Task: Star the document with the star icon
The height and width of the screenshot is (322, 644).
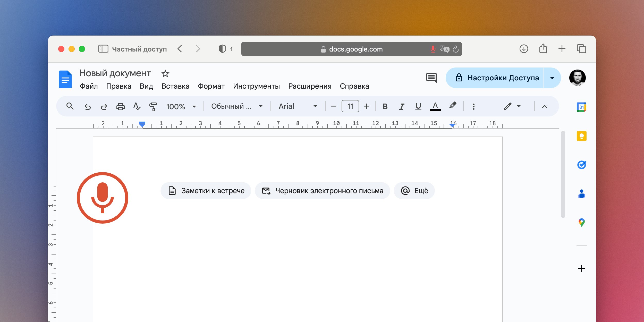Action: [165, 74]
